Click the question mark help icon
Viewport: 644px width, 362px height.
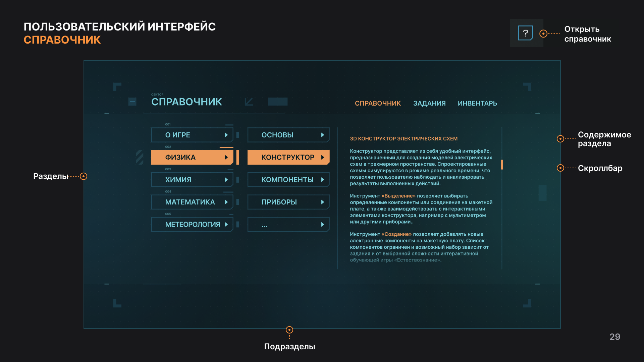[x=526, y=33]
